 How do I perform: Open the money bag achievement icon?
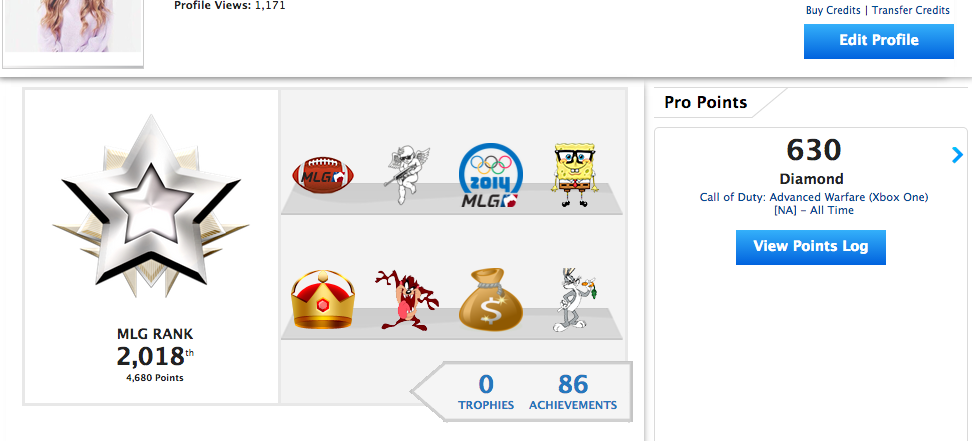[x=490, y=299]
